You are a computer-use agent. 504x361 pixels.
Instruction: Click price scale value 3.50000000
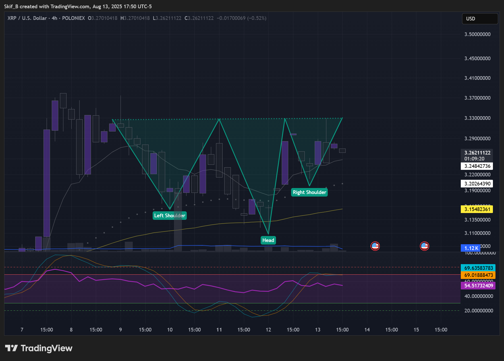pos(477,34)
